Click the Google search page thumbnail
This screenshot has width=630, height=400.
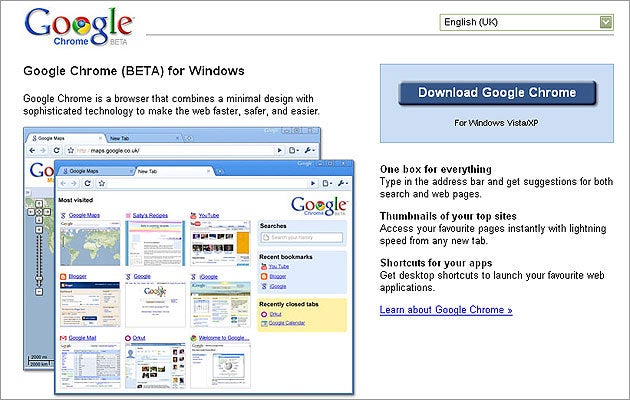[x=155, y=304]
